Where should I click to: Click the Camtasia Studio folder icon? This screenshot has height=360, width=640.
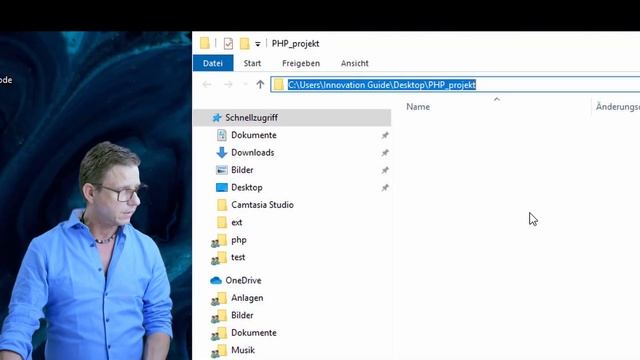coord(222,205)
